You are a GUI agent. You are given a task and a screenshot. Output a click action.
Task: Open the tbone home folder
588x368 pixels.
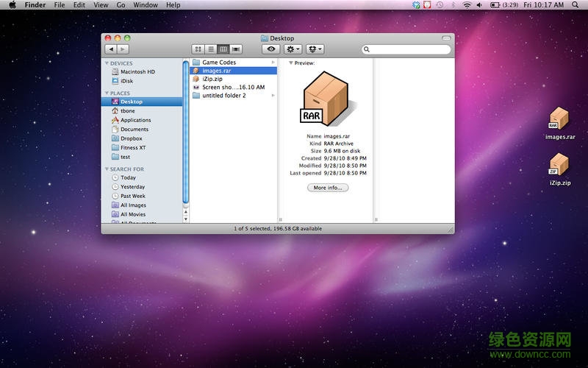pos(127,111)
